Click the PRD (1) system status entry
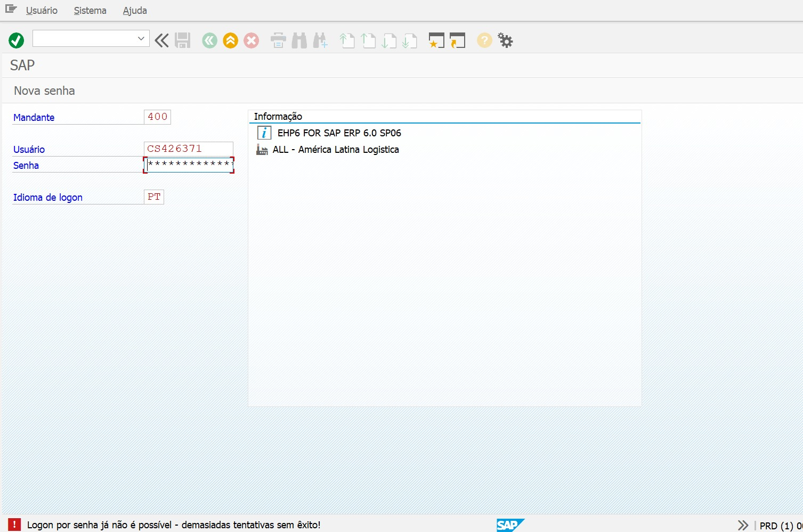Screen dimensions: 803x532 pos(781,526)
